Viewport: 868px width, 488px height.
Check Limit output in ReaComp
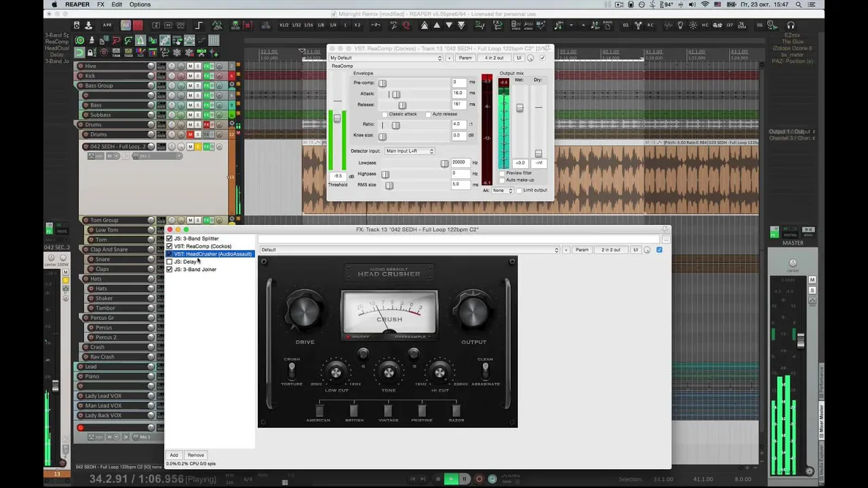519,190
